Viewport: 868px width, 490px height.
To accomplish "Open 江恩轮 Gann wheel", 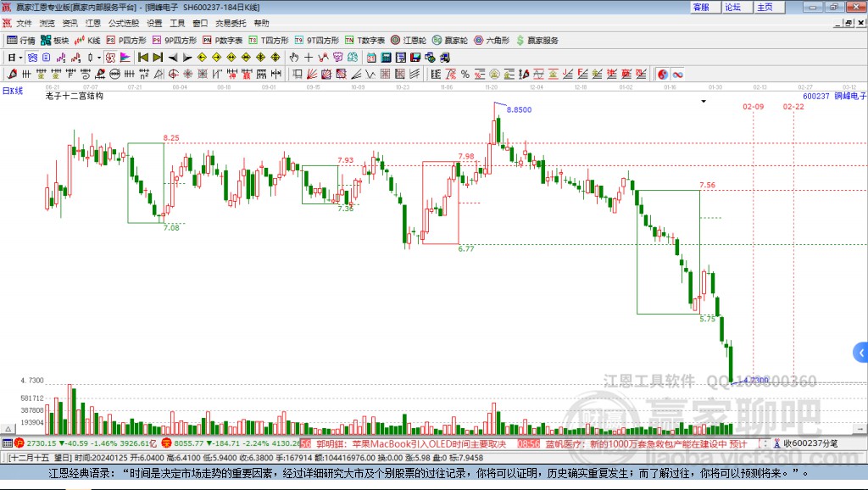I will tap(409, 41).
